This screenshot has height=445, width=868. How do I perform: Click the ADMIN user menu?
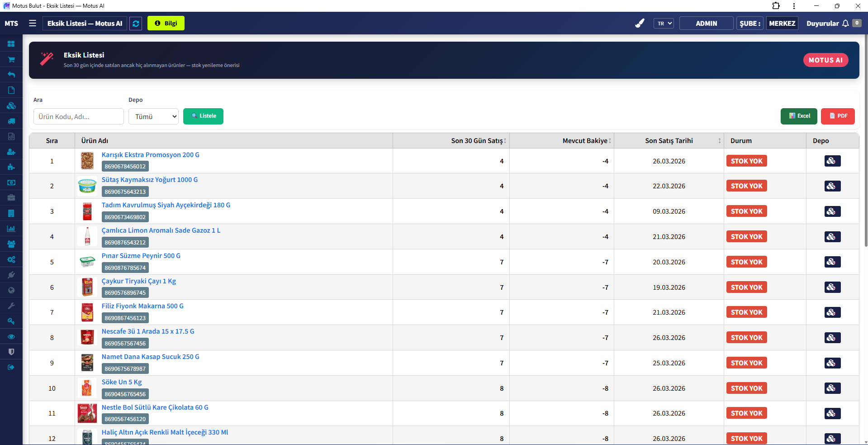(706, 24)
